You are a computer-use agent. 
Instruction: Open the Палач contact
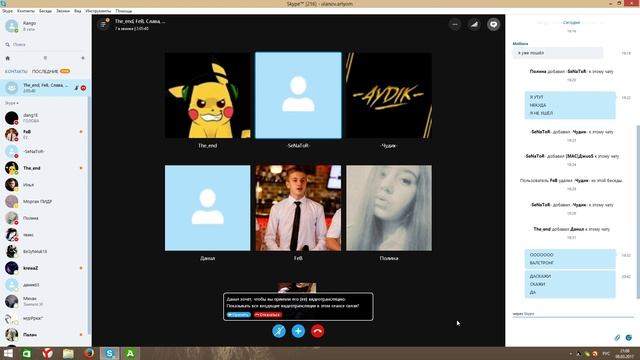tap(45, 335)
